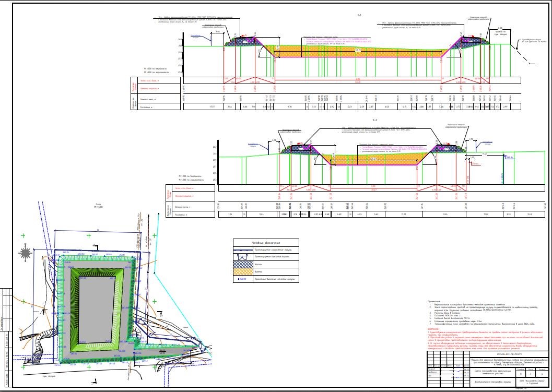Click the company name cell in title block
The width and height of the screenshot is (552, 392).
[x=533, y=382]
